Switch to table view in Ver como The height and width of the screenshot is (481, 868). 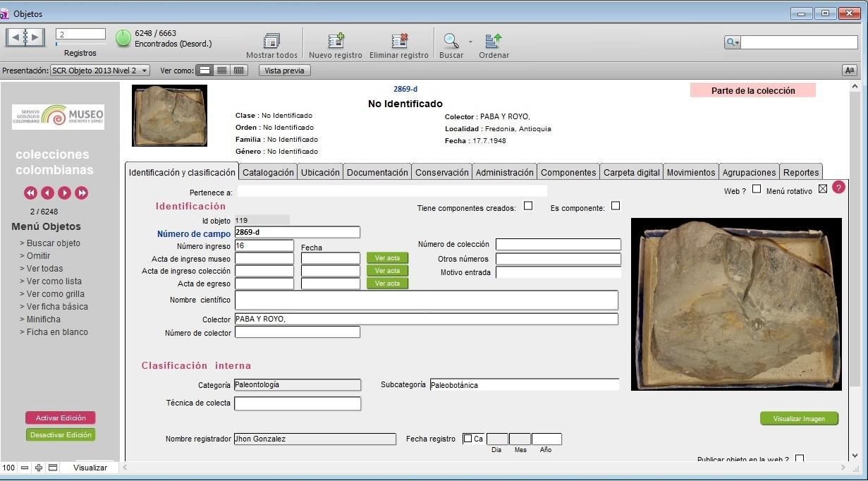239,71
